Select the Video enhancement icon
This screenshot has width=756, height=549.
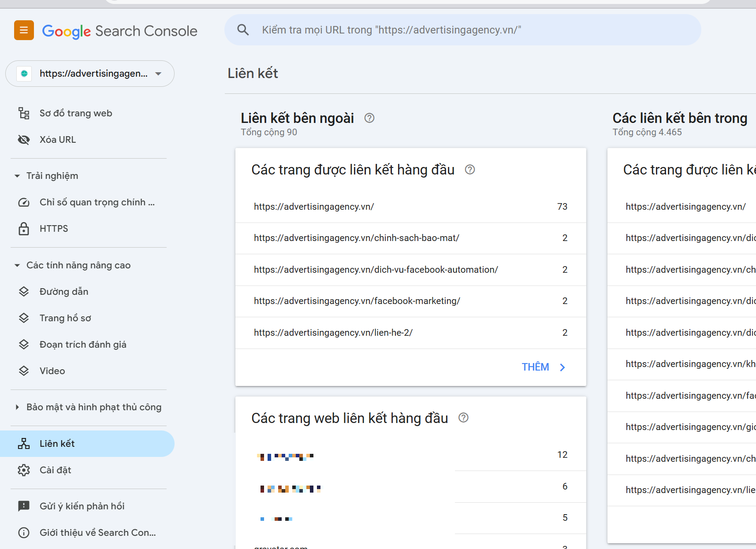(x=24, y=371)
